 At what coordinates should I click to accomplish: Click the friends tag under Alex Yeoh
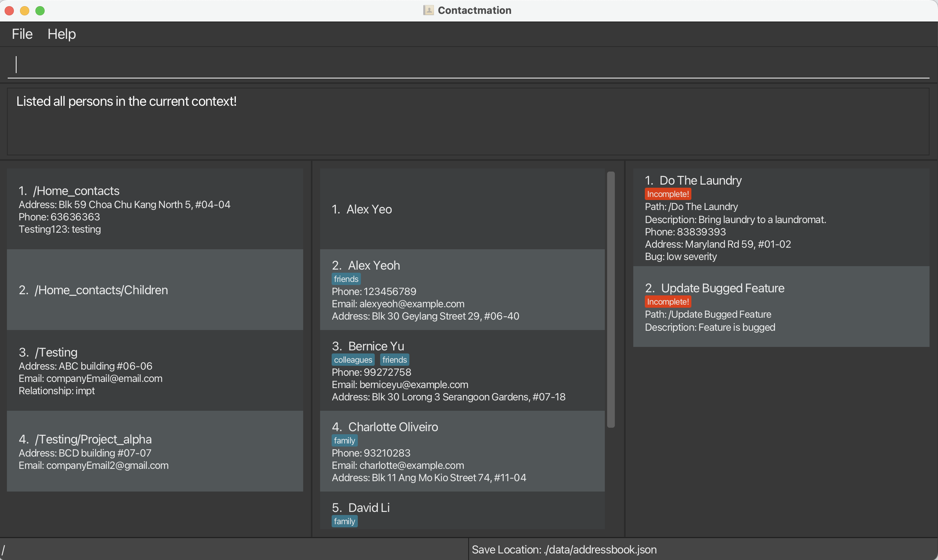(346, 279)
